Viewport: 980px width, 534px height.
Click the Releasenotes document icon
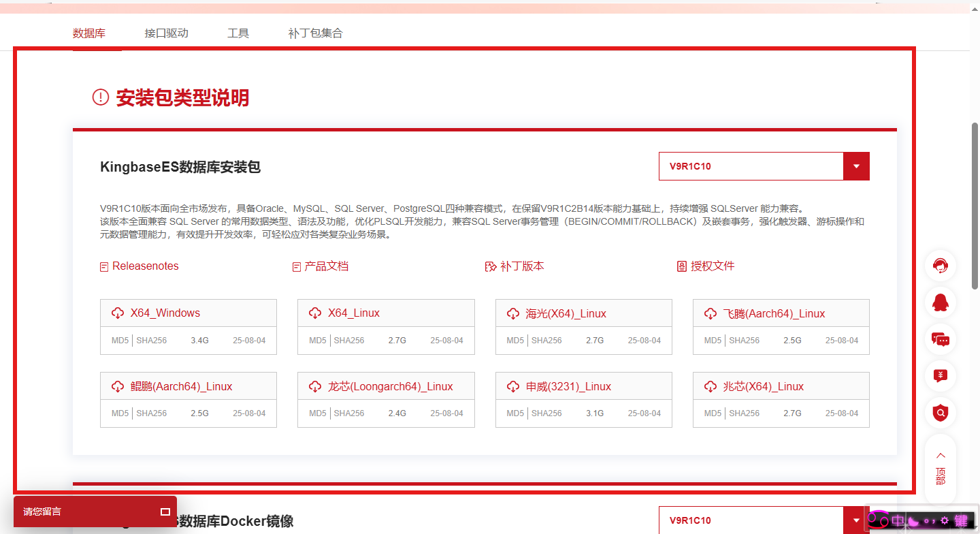(104, 267)
